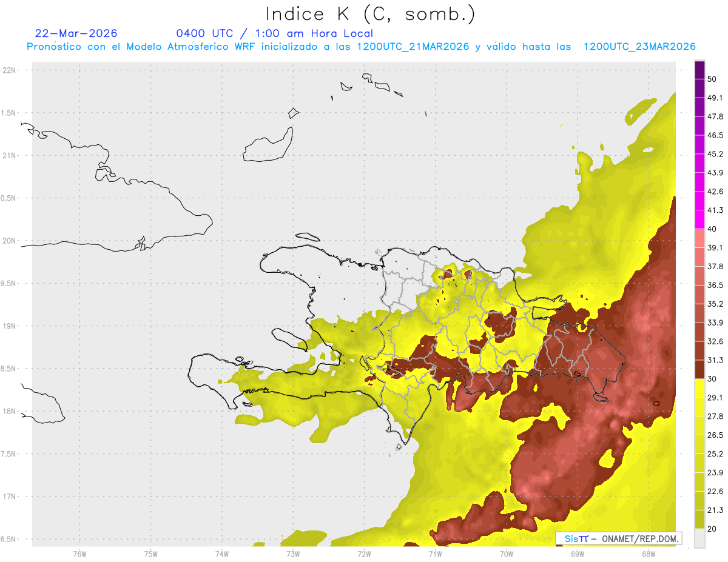Click the 1200UTC_21MAR2026 initialization text
Screen dimensions: 728x562
pos(413,47)
